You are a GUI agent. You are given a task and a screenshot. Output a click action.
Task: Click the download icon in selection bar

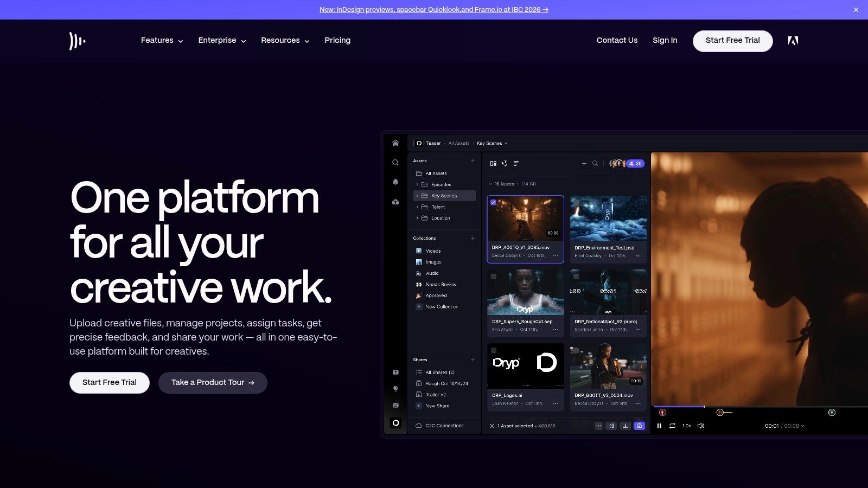point(626,426)
